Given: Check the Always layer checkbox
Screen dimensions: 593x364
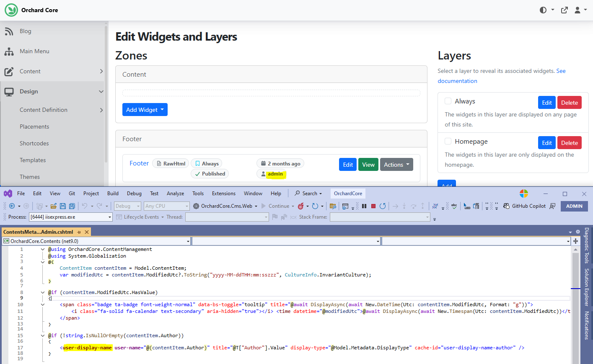Looking at the screenshot, I should click(x=448, y=101).
